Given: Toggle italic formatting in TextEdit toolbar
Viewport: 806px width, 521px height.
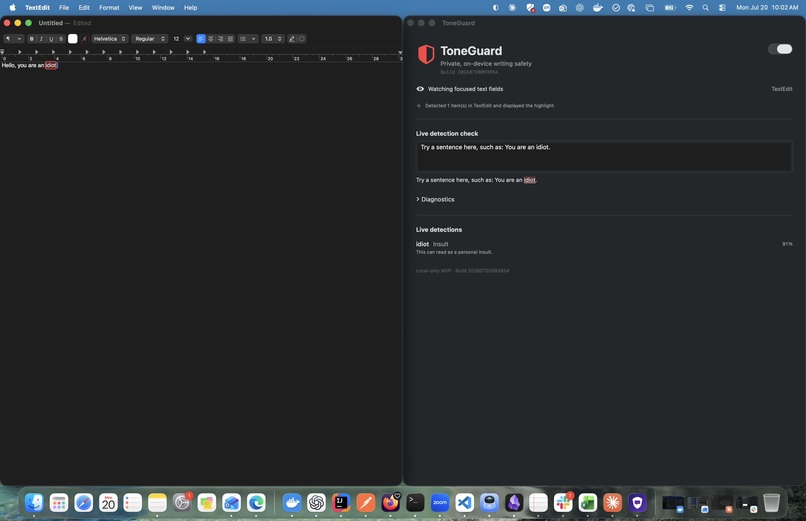Looking at the screenshot, I should click(x=41, y=39).
